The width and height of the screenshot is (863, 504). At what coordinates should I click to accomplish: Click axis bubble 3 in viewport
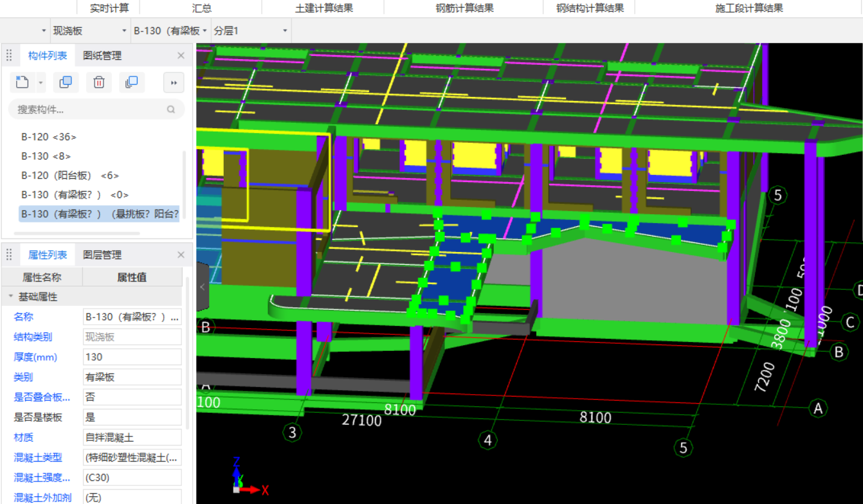click(293, 433)
